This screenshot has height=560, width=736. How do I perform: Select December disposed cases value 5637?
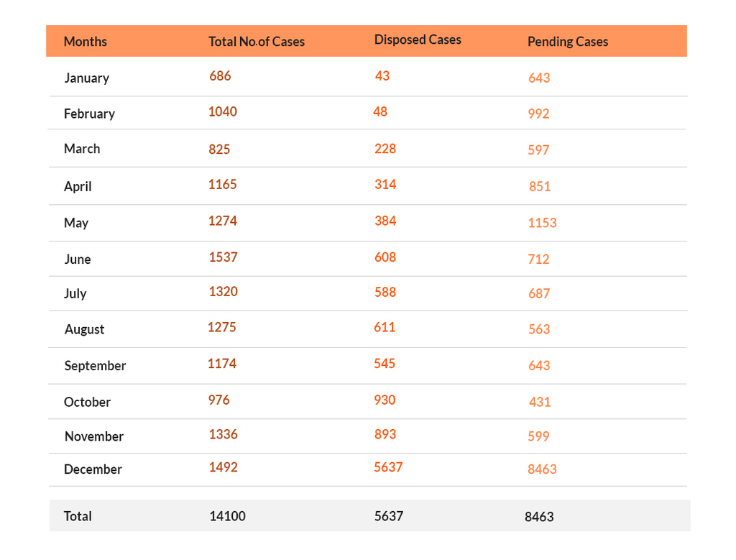pos(388,467)
